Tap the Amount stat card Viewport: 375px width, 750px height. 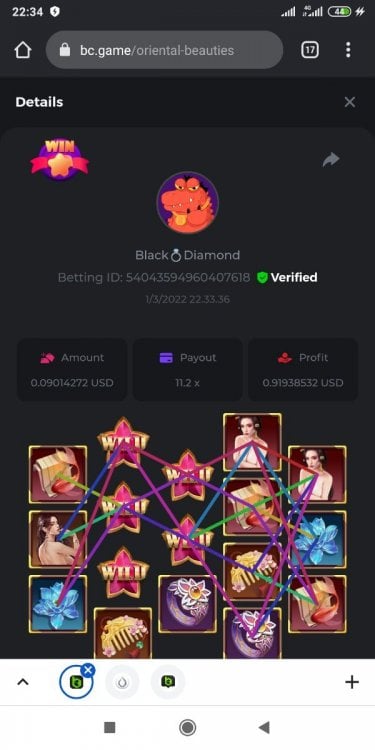[x=72, y=370]
